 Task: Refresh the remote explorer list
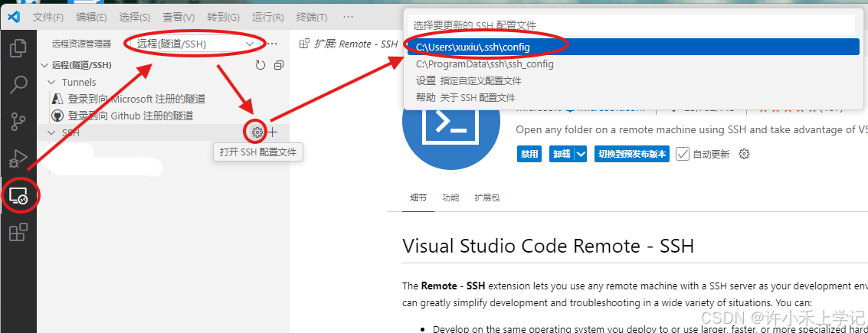click(x=260, y=65)
